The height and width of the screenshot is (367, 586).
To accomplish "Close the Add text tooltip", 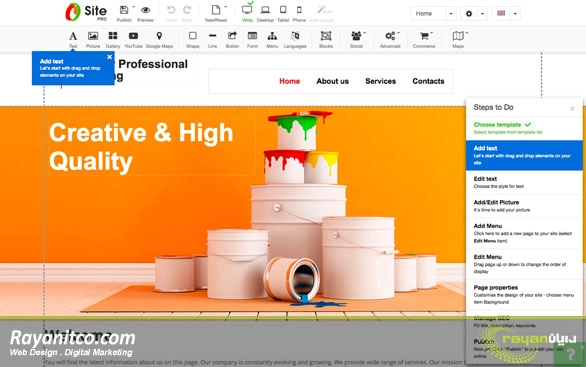I will click(109, 57).
